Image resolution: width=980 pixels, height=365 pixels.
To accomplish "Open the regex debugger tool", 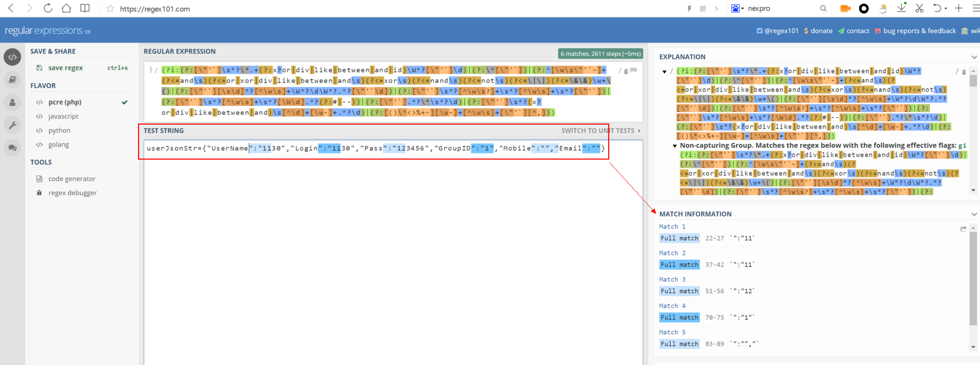I will [x=72, y=193].
